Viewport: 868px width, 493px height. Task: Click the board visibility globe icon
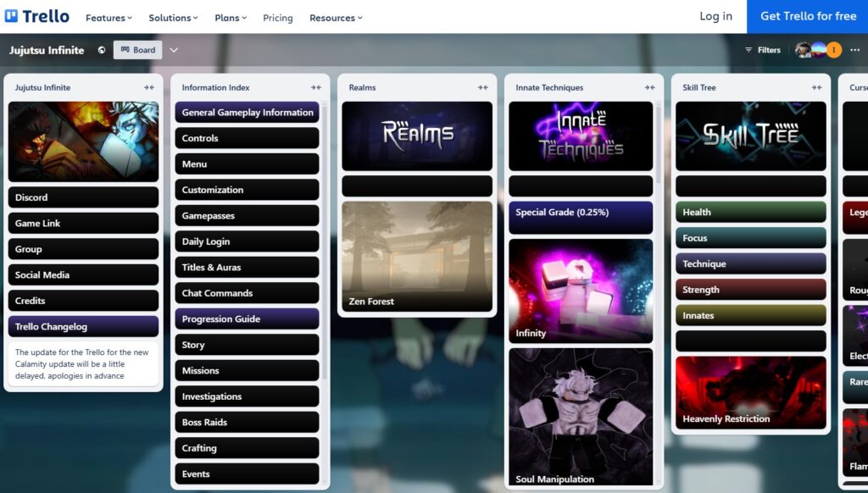click(x=102, y=50)
